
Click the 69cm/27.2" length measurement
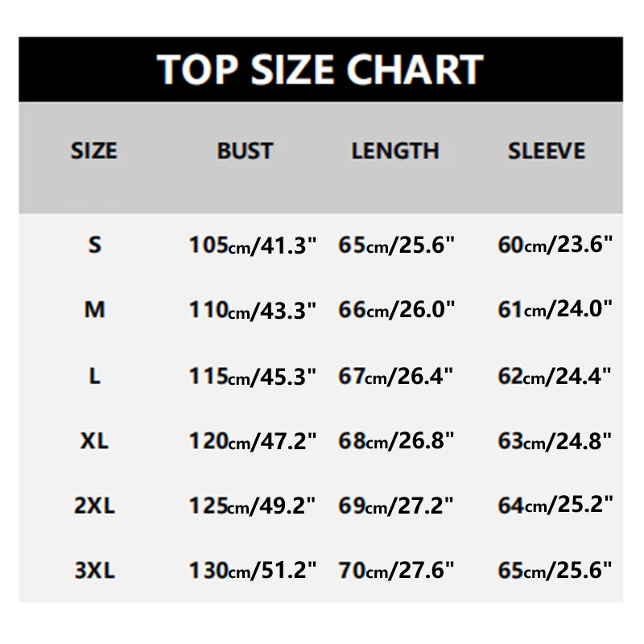397,506
